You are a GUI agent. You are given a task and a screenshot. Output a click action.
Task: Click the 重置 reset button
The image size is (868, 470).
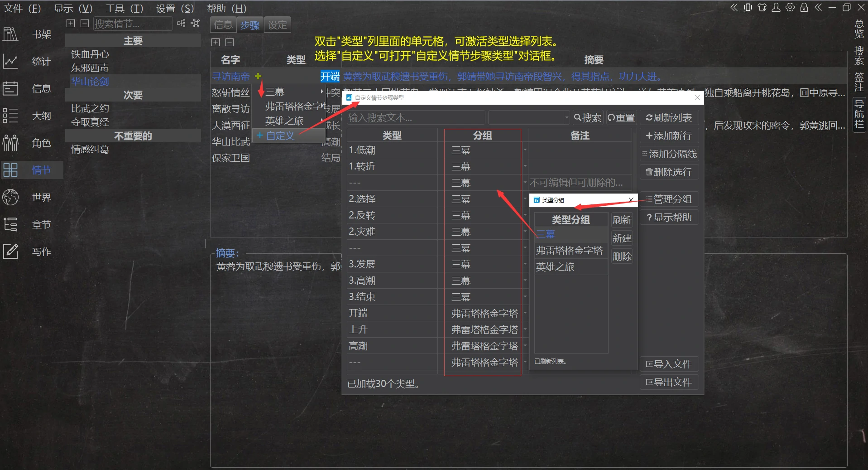pyautogui.click(x=621, y=118)
